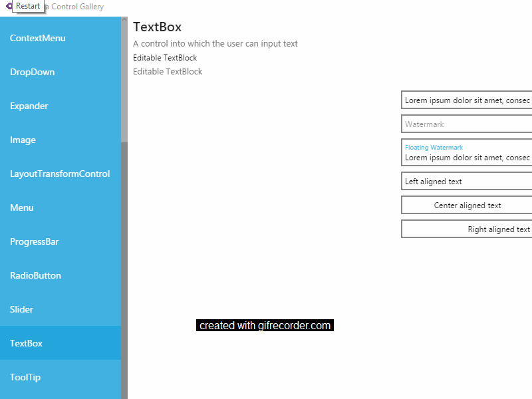The height and width of the screenshot is (399, 532).
Task: Click the Restart back arrow icon
Action: (x=8, y=7)
